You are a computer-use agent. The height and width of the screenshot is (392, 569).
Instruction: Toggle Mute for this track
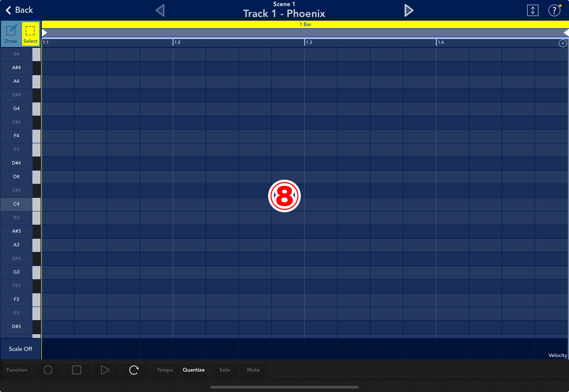pos(253,370)
